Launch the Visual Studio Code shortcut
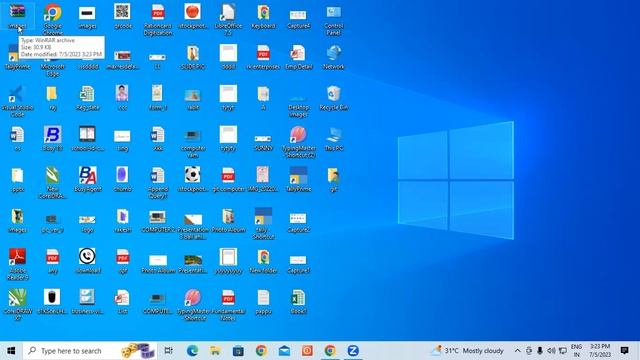Screen dimensions: 640x360 coord(17,101)
